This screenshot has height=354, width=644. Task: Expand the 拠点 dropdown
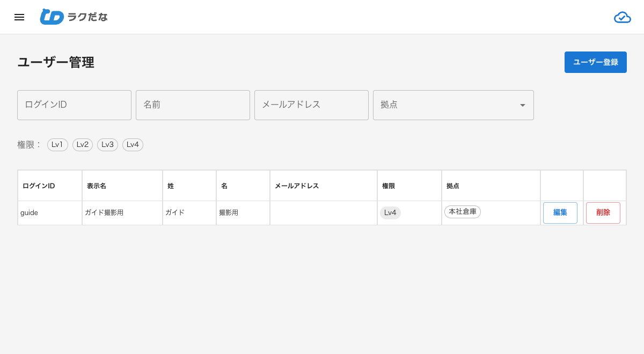(x=453, y=105)
